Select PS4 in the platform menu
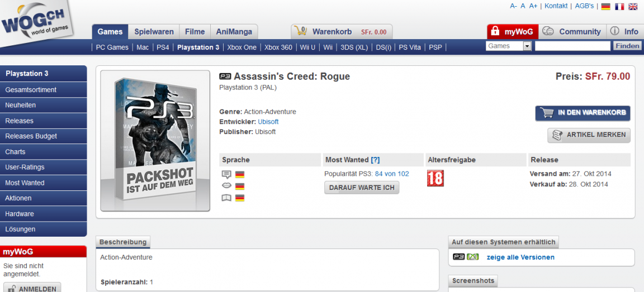644x292 pixels. pyautogui.click(x=163, y=47)
